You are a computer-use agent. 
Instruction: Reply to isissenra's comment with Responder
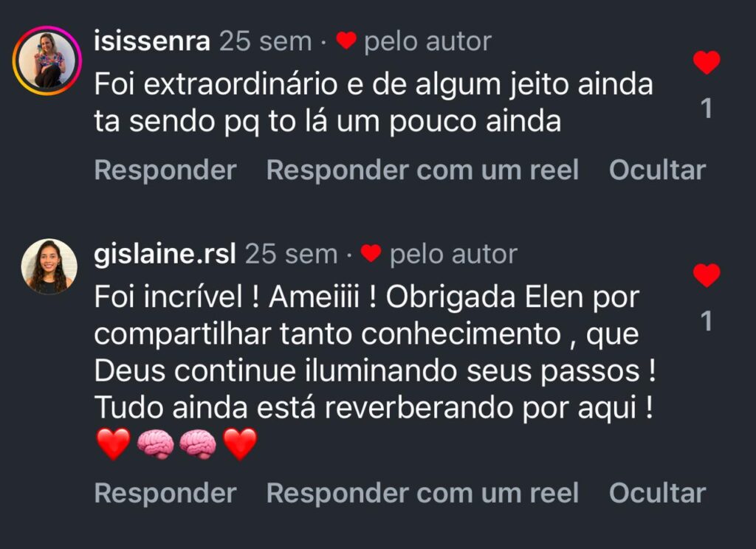click(x=165, y=170)
